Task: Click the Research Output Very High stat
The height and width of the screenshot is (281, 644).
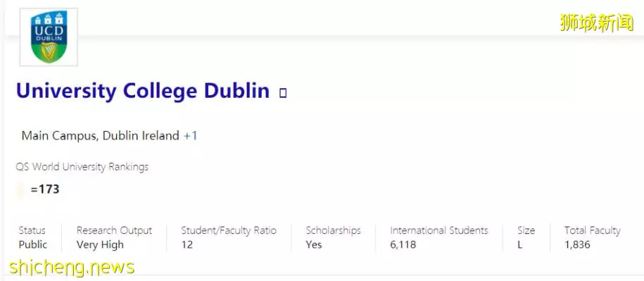Action: coord(114,237)
